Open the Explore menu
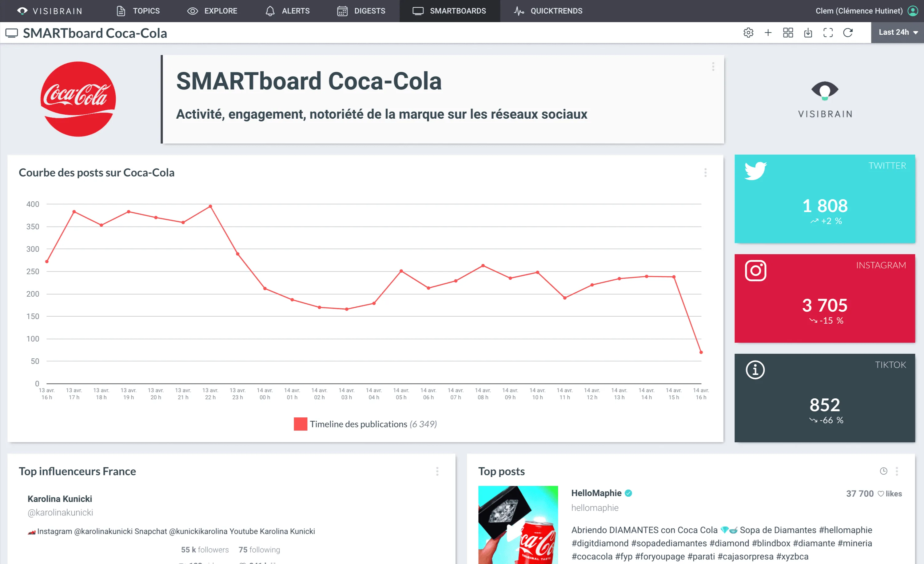 tap(212, 11)
